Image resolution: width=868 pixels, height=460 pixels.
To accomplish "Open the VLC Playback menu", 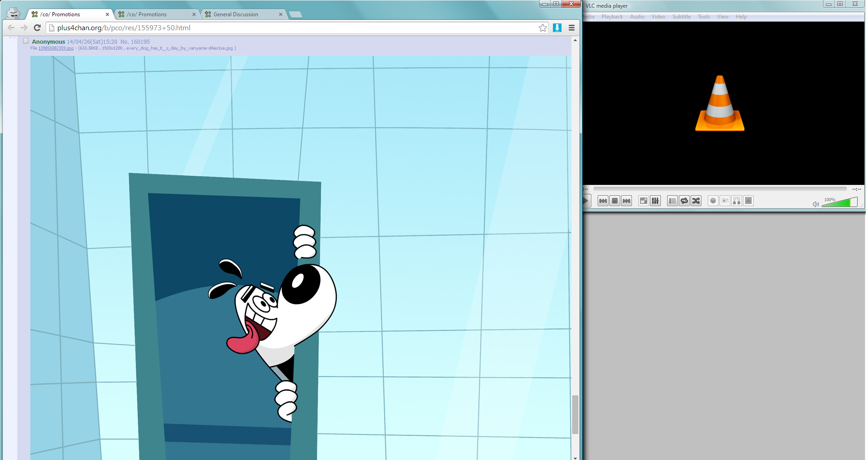I will (612, 17).
